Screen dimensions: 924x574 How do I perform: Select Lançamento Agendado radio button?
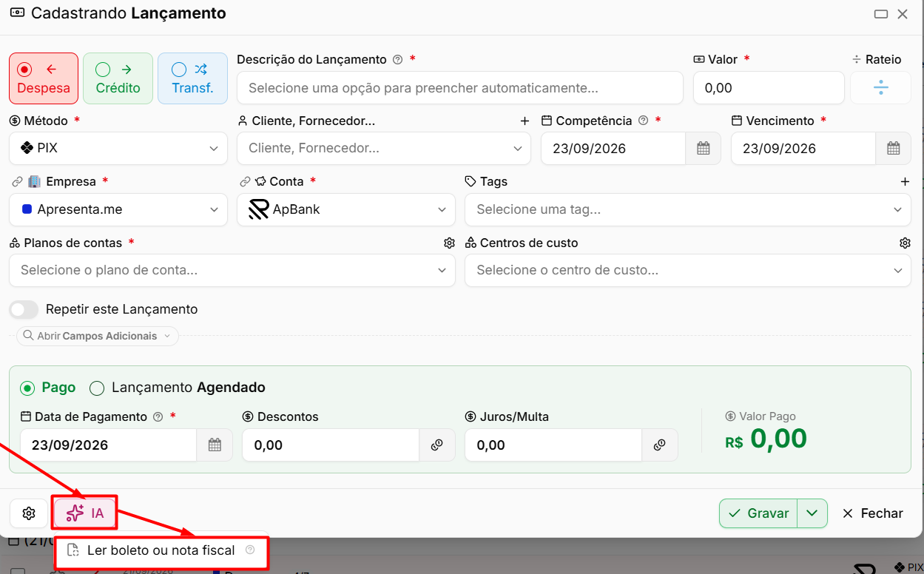97,388
